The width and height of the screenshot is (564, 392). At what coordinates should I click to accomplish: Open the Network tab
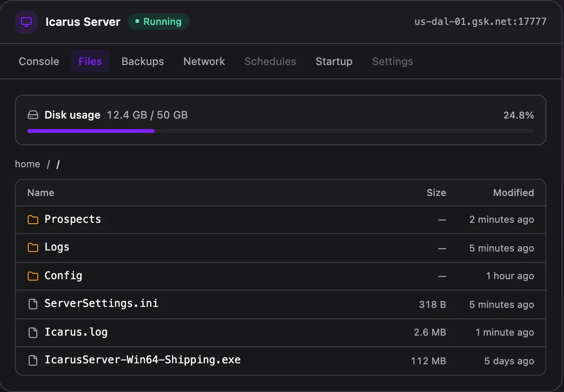tap(204, 62)
